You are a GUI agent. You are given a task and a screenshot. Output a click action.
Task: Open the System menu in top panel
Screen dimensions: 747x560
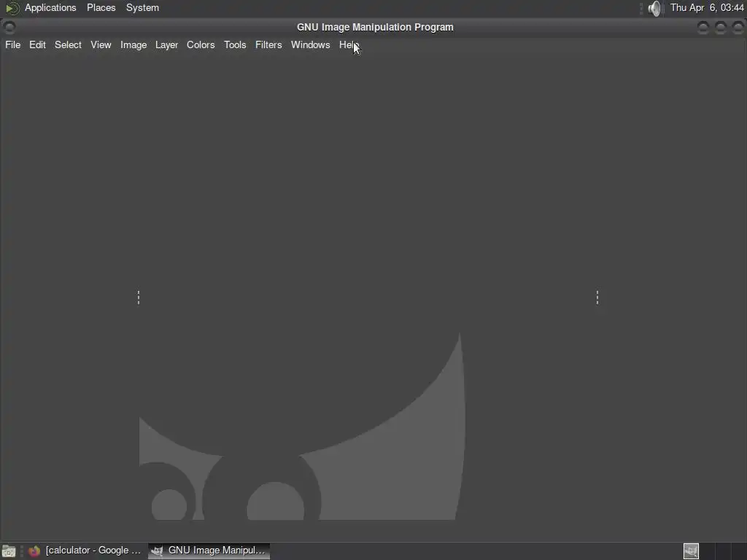coord(142,7)
